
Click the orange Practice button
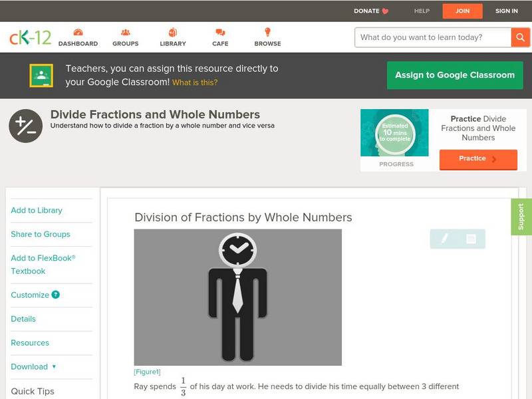pos(478,159)
